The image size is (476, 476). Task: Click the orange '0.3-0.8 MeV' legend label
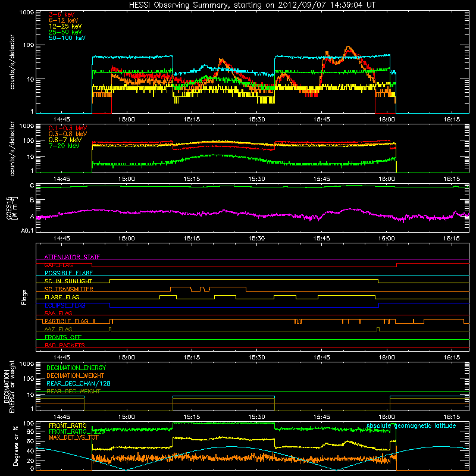point(68,134)
